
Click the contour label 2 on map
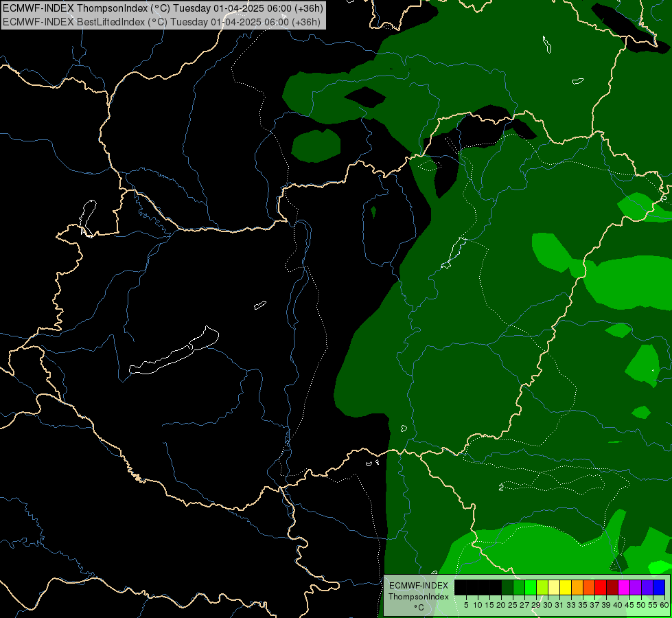click(501, 488)
